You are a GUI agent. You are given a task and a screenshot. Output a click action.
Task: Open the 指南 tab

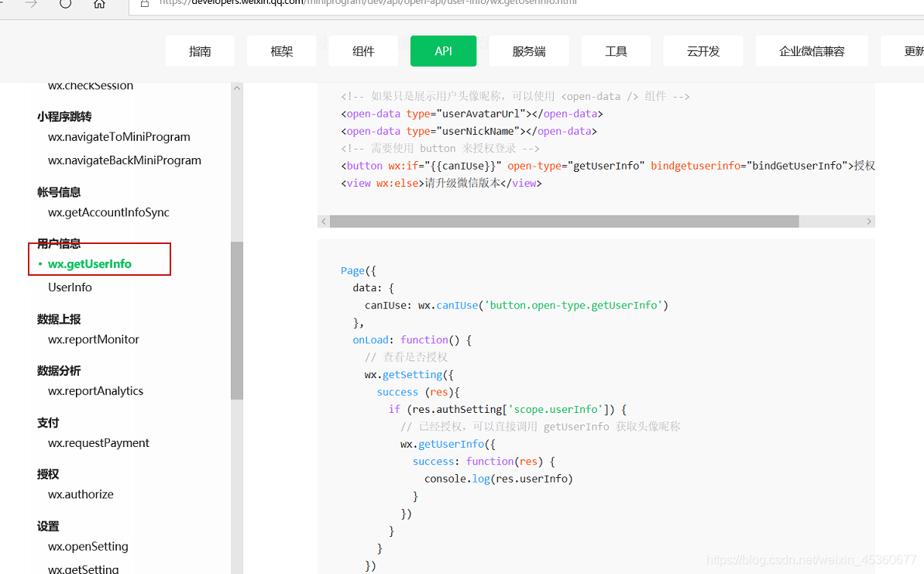tap(200, 51)
